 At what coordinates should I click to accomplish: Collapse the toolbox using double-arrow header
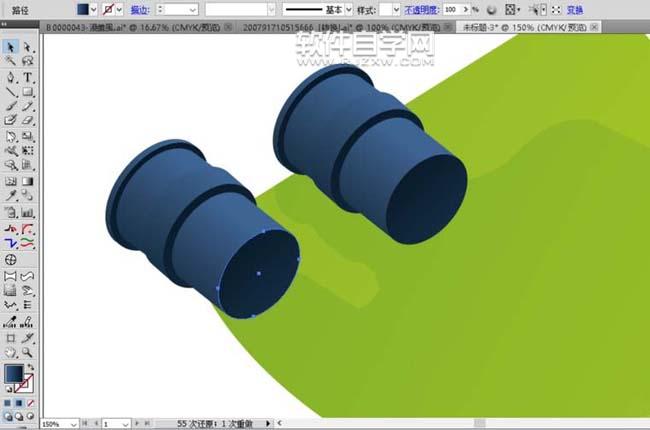coord(4,24)
